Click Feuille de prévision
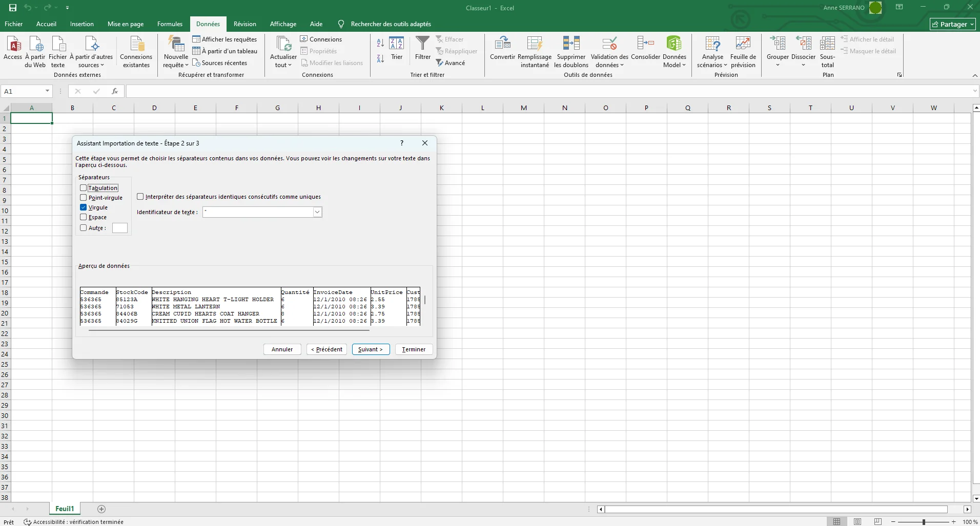 (743, 51)
